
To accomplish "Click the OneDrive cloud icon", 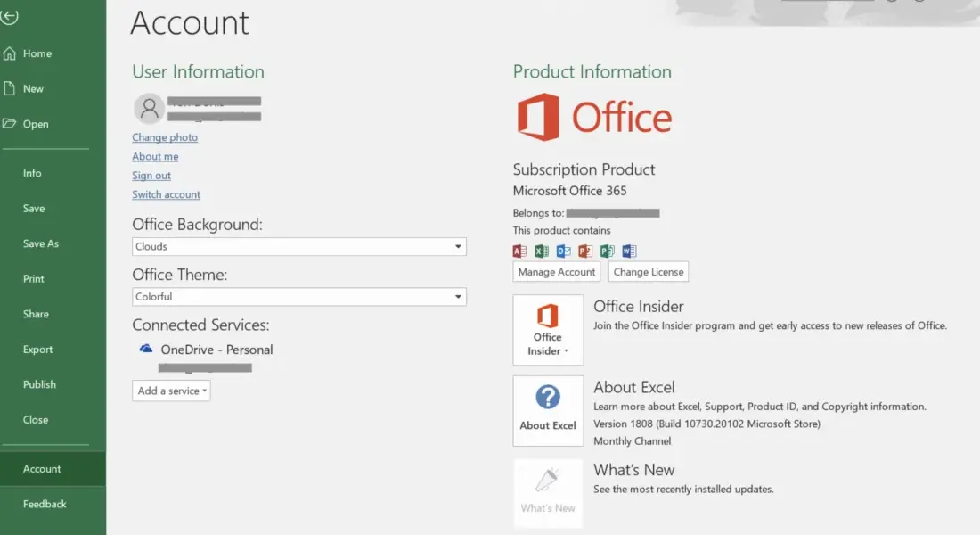I will (145, 349).
